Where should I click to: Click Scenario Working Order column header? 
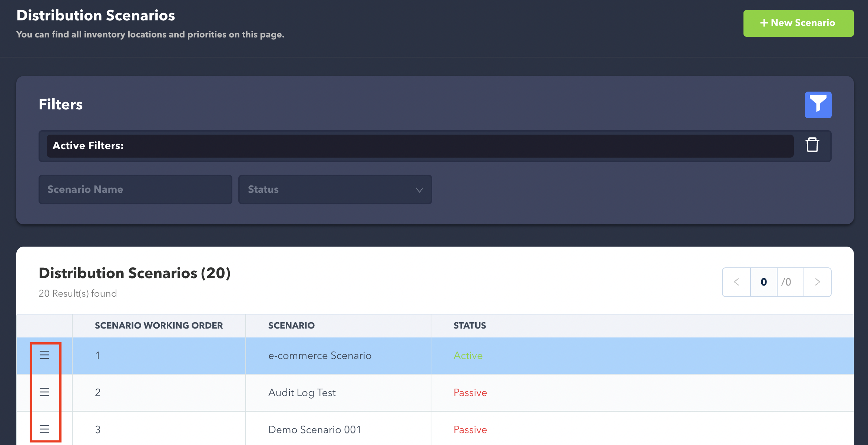(x=159, y=326)
